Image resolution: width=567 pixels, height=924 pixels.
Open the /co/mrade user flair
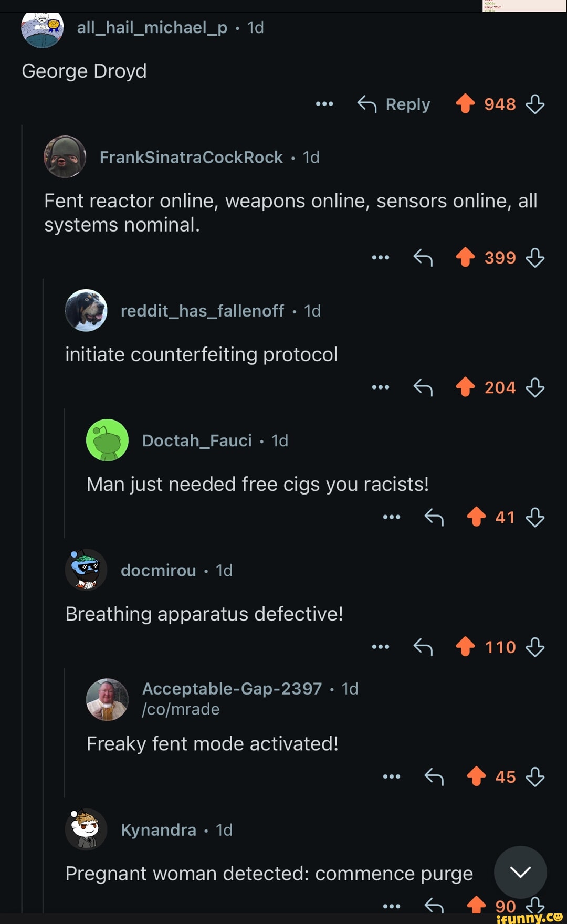pyautogui.click(x=181, y=709)
